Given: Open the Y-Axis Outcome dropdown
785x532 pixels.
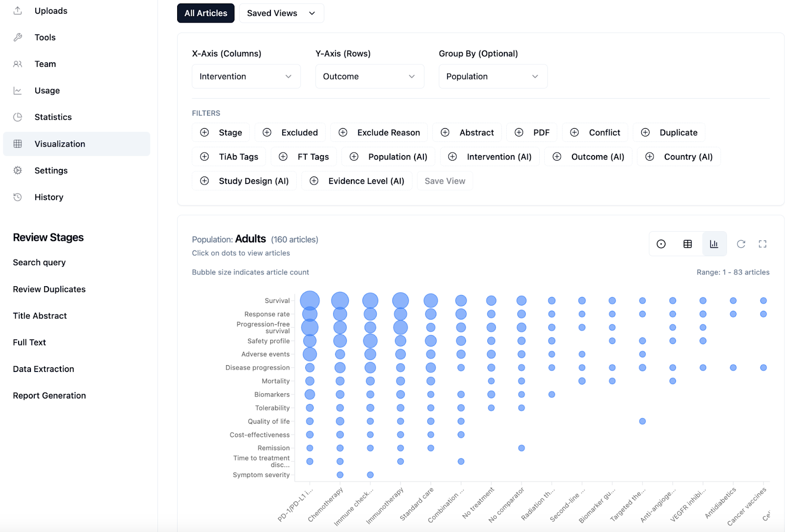Looking at the screenshot, I should (x=369, y=77).
